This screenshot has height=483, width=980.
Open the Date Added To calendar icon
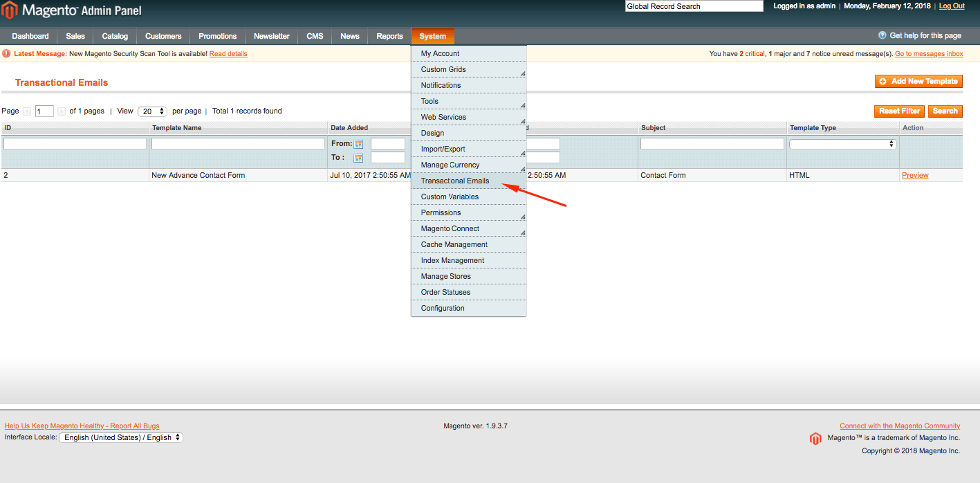coord(358,158)
